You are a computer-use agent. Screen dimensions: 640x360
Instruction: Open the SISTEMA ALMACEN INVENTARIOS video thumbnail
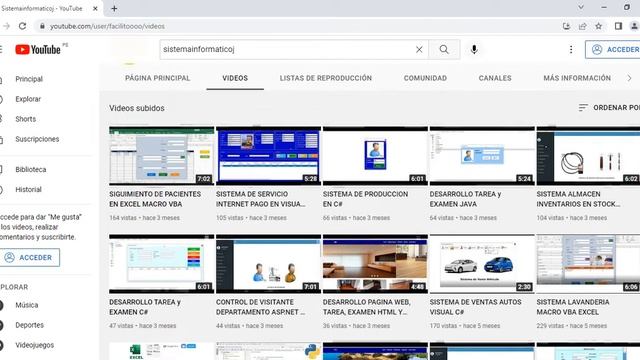pos(588,156)
